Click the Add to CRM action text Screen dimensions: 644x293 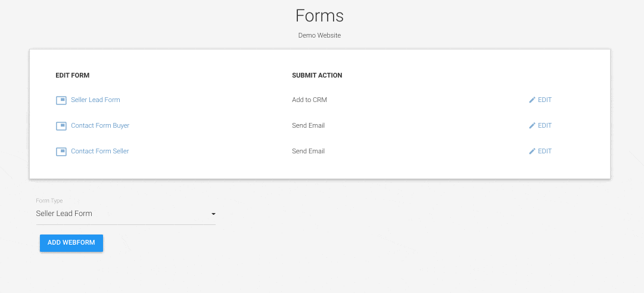pyautogui.click(x=309, y=100)
